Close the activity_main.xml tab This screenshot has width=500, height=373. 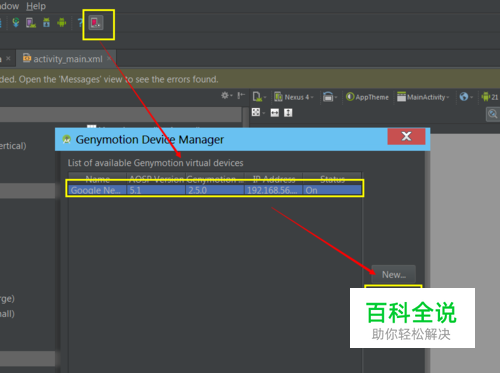click(x=109, y=59)
